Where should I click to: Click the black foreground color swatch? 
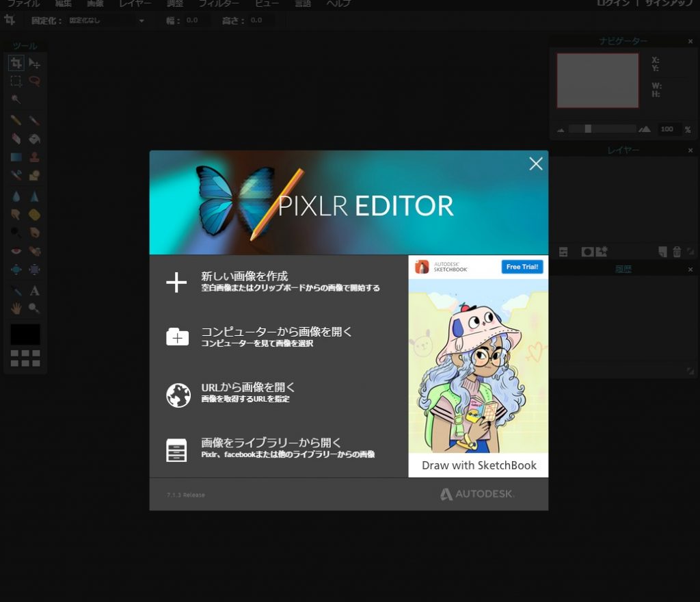click(x=25, y=335)
